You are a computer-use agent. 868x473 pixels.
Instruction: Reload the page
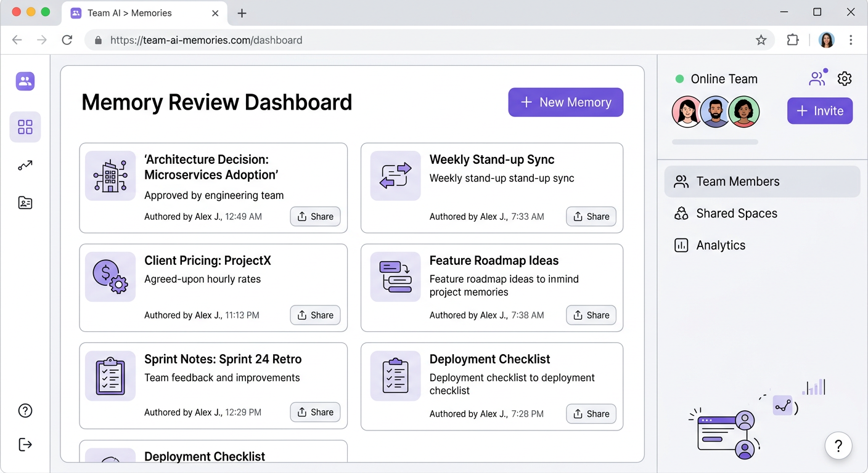pyautogui.click(x=67, y=40)
